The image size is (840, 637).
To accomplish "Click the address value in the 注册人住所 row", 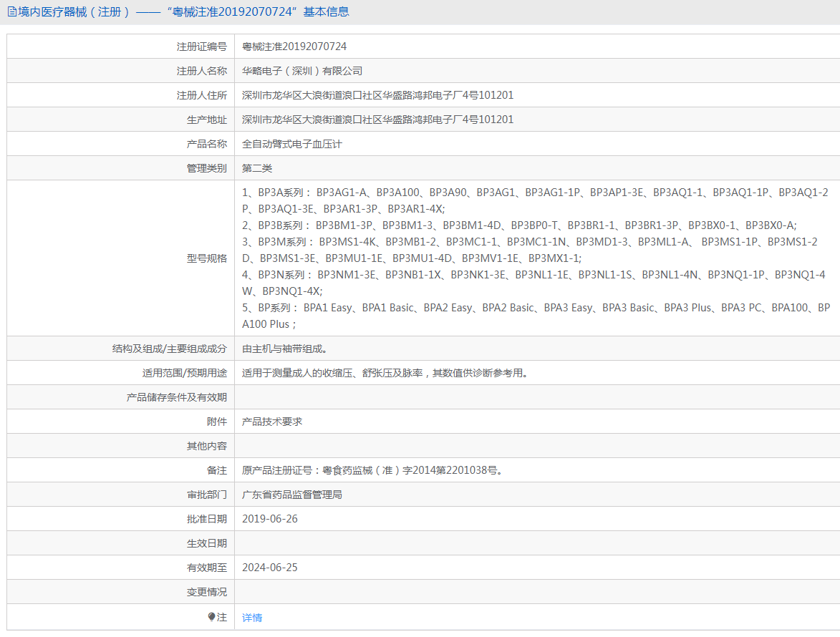I will (377, 95).
